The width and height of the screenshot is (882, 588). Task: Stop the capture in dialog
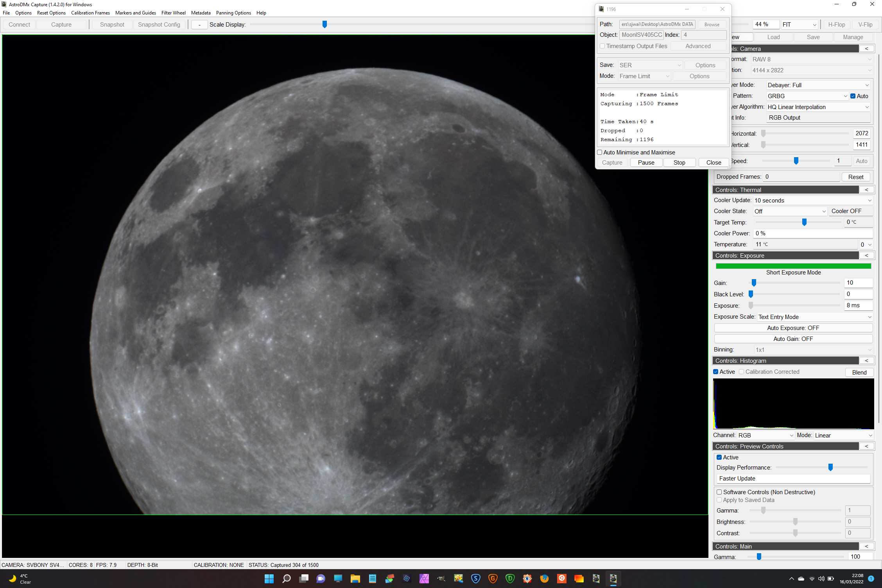679,163
